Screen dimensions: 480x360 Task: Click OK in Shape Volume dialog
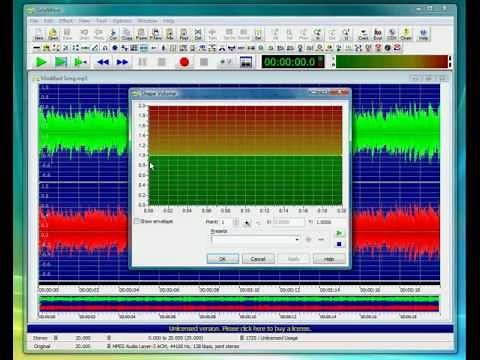pos(223,259)
